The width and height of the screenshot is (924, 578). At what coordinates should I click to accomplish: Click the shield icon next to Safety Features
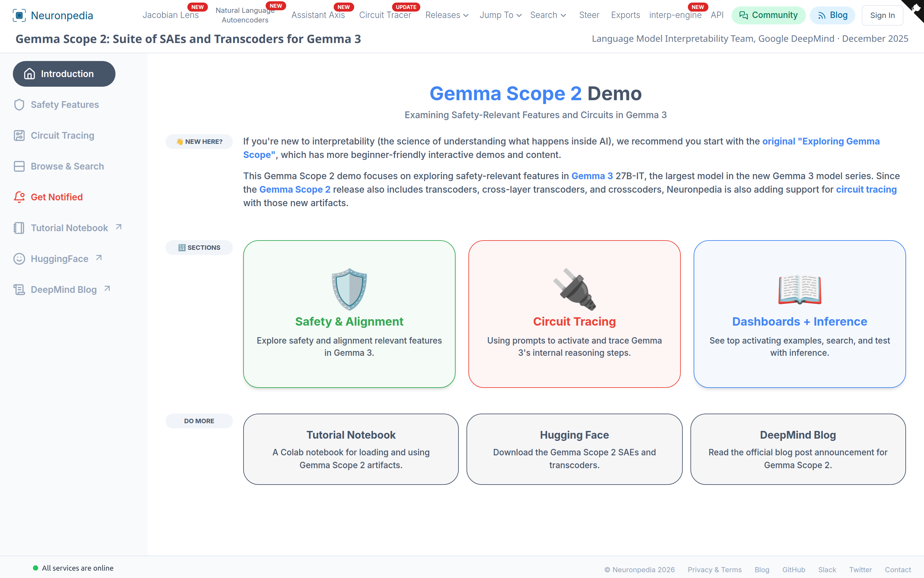(x=19, y=105)
